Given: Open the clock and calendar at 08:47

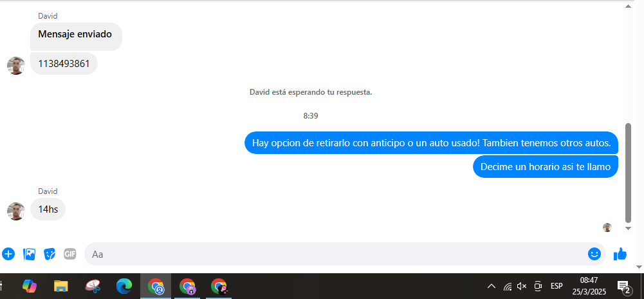Looking at the screenshot, I should tap(589, 286).
